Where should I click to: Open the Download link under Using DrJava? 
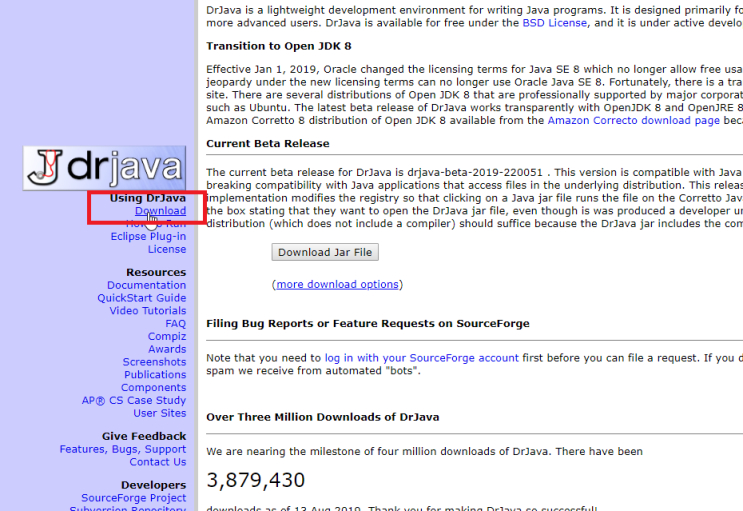(x=160, y=211)
